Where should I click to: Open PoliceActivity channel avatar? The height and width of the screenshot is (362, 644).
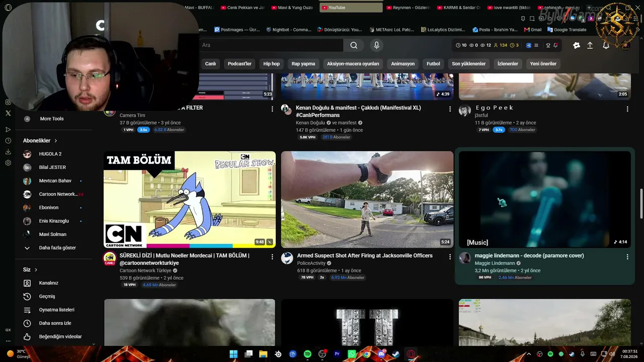coord(287,258)
